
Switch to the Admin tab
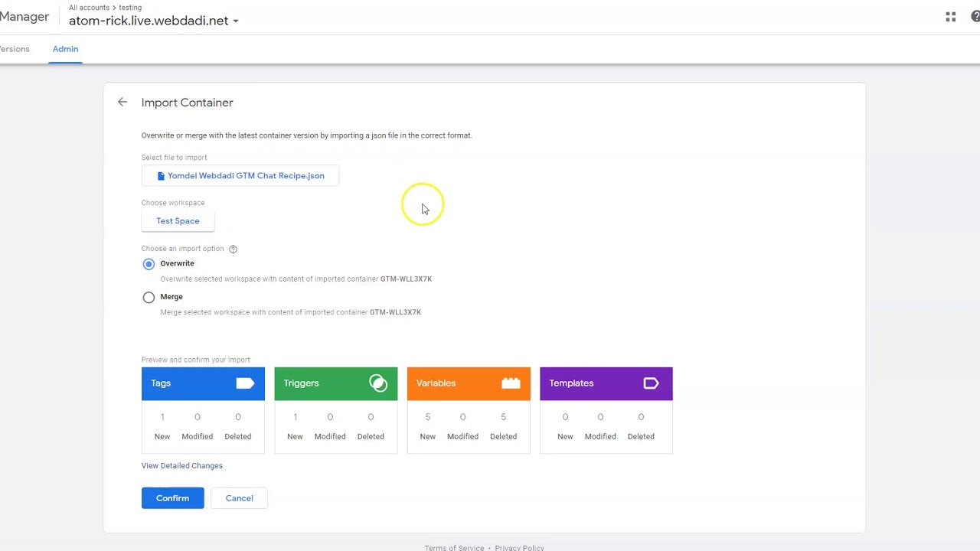pos(65,49)
